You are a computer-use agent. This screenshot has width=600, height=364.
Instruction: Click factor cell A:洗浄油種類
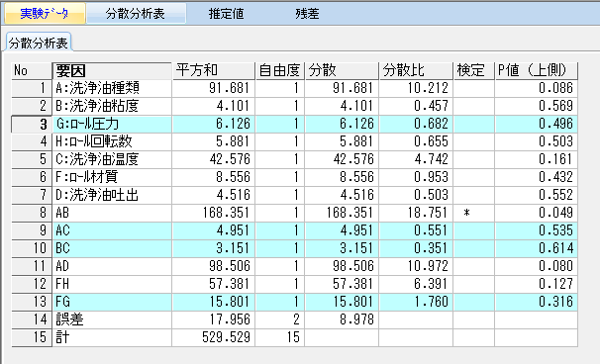(112, 88)
